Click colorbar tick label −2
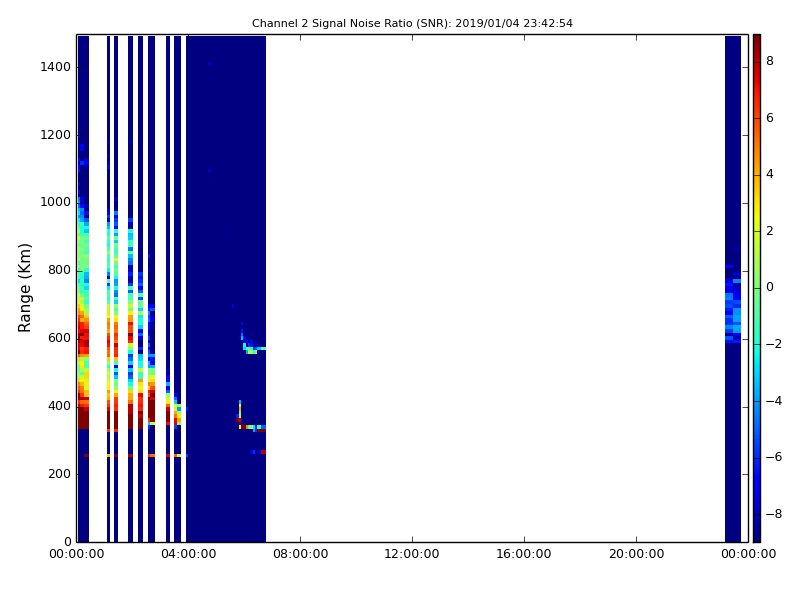Viewport: 800px width, 600px height. coord(774,344)
